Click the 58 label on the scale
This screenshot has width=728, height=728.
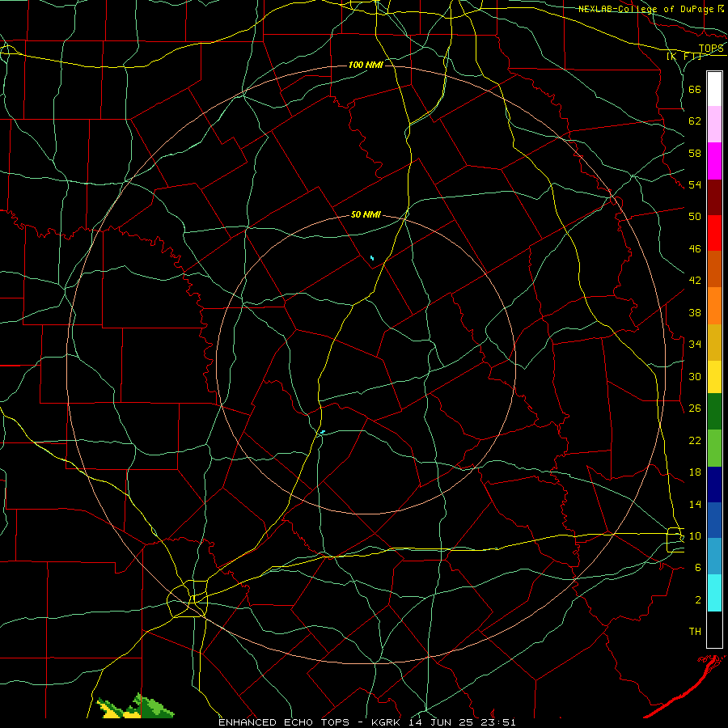click(x=695, y=153)
